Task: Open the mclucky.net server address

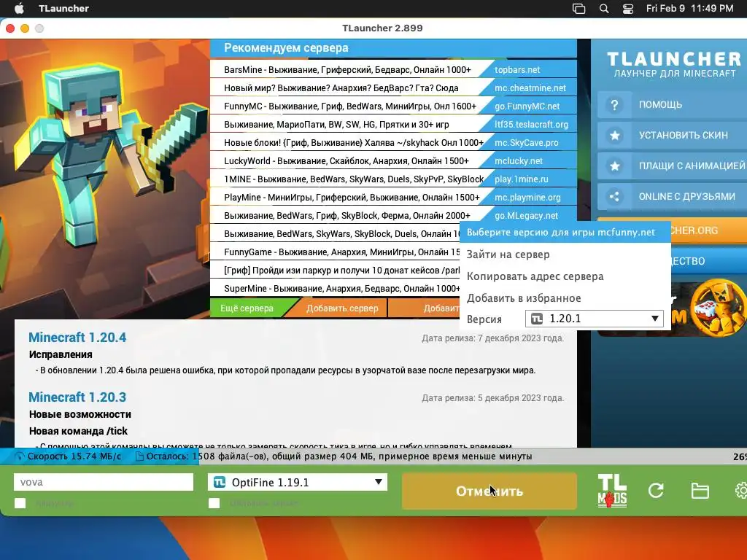Action: tap(519, 161)
